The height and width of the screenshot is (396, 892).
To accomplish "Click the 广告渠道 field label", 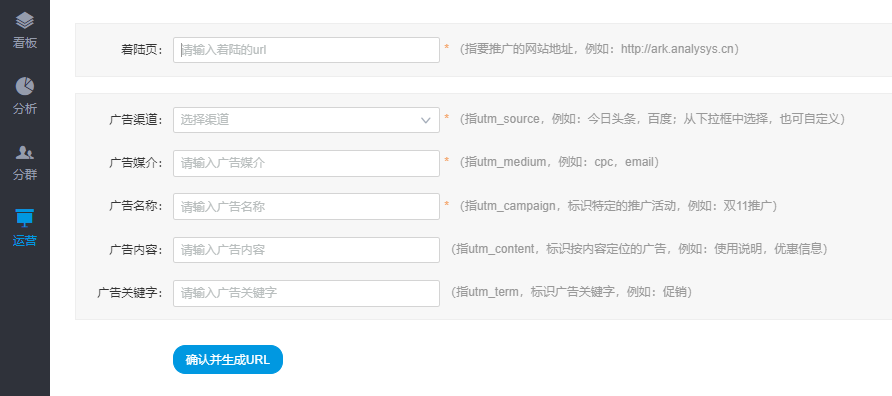I will click(x=137, y=120).
